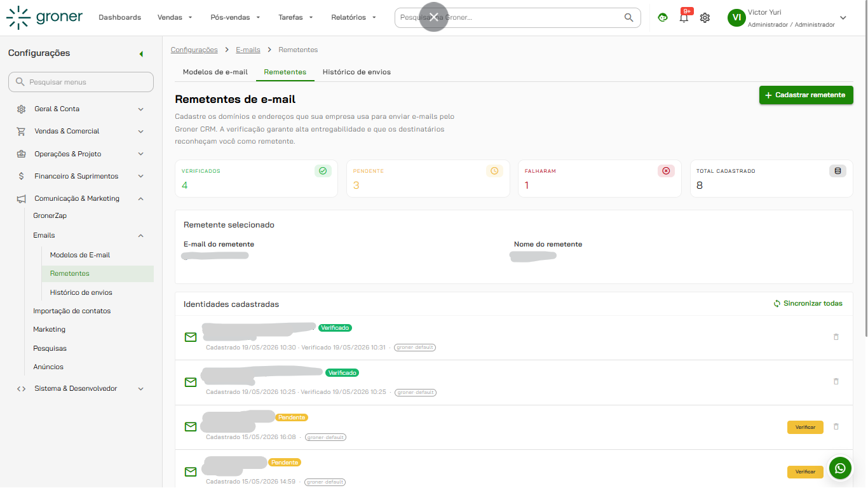Verify identity registered 15/05/2026 14:59
Viewport: 868px width, 488px height.
805,472
